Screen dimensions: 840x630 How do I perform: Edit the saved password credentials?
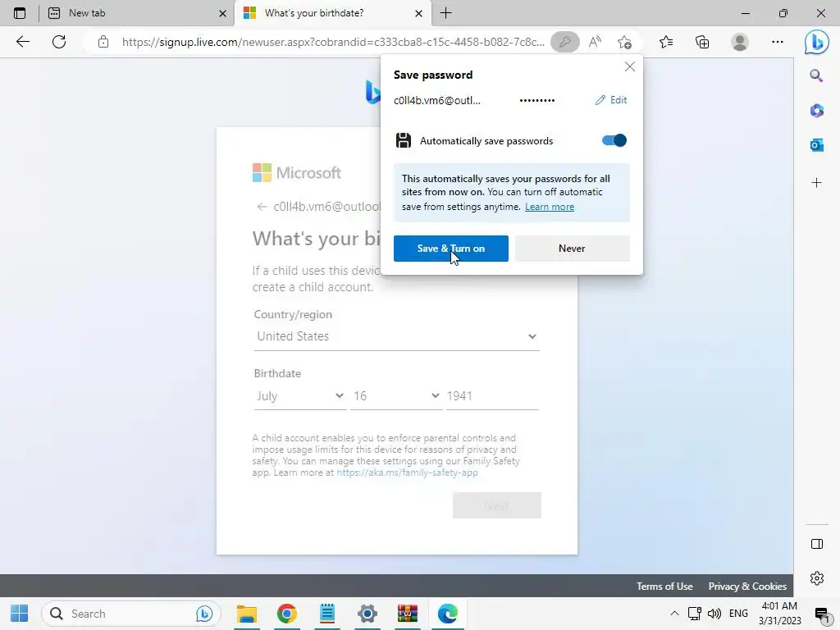tap(611, 100)
